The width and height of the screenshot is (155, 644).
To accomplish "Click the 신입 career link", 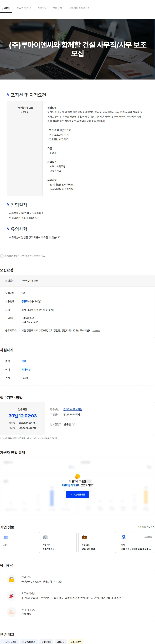I will (24, 361).
